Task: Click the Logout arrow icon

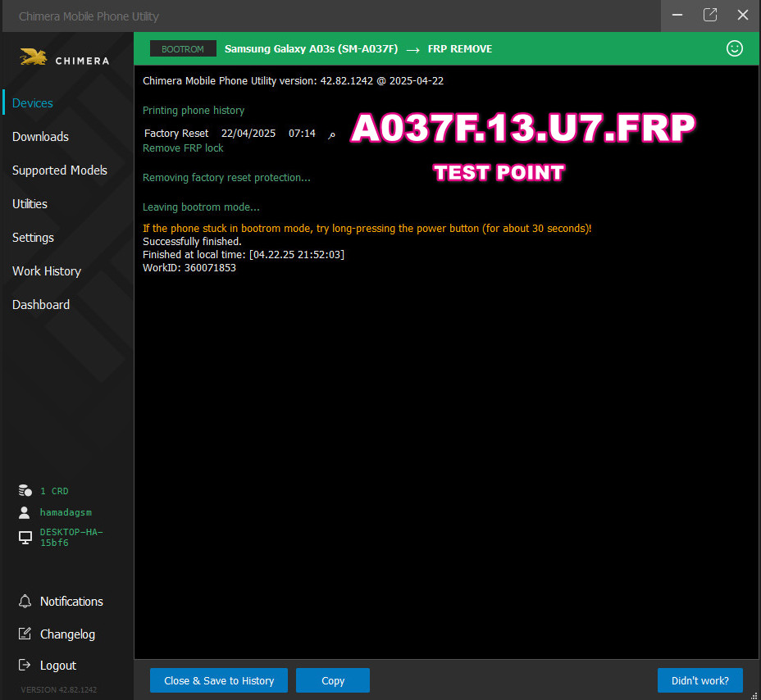Action: pos(25,665)
